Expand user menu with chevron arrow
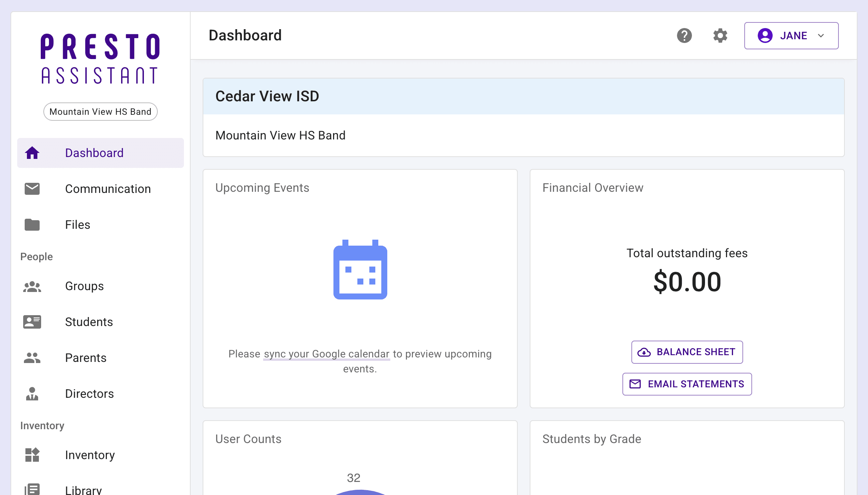 [821, 36]
